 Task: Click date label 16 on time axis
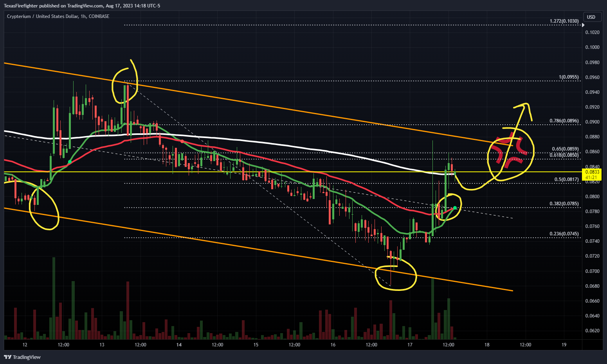coord(333,344)
